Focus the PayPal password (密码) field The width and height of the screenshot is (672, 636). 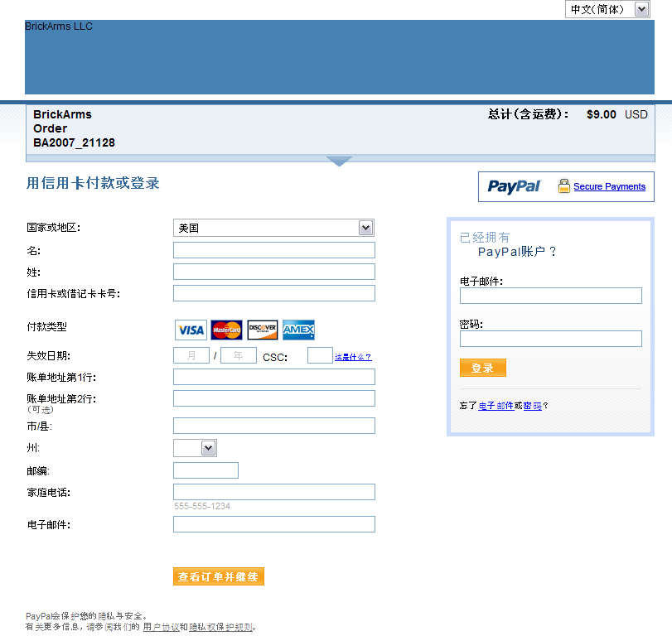[x=551, y=339]
